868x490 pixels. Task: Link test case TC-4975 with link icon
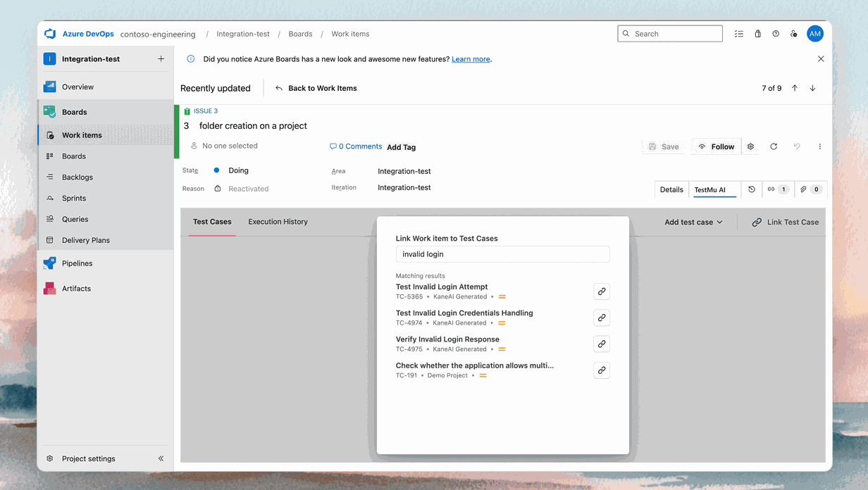(602, 344)
